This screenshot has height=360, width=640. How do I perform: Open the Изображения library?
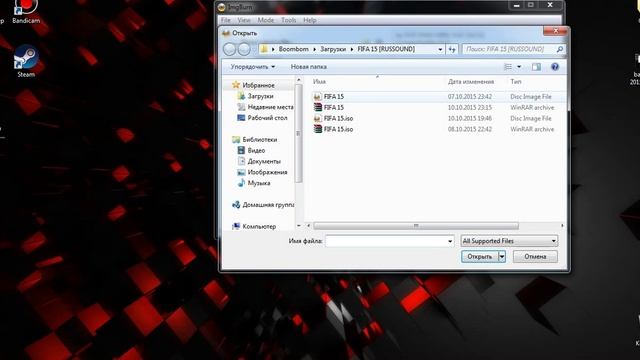(x=267, y=172)
